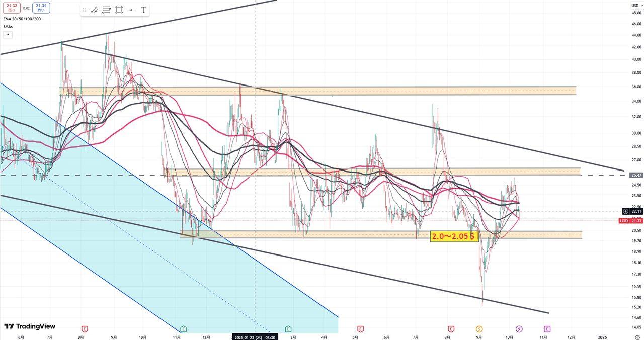Image resolution: width=644 pixels, height=340 pixels.
Task: Grab the drawing toolbar drag handle
Action: (x=84, y=10)
